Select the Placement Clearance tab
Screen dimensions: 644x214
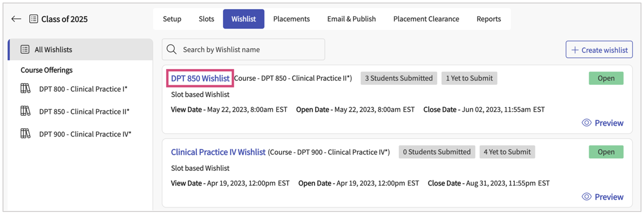(426, 19)
